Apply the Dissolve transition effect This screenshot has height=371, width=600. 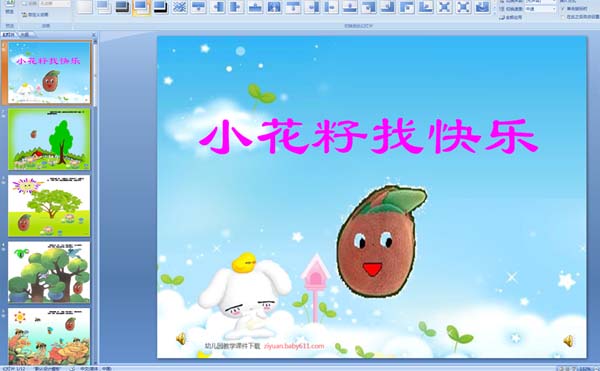click(179, 7)
